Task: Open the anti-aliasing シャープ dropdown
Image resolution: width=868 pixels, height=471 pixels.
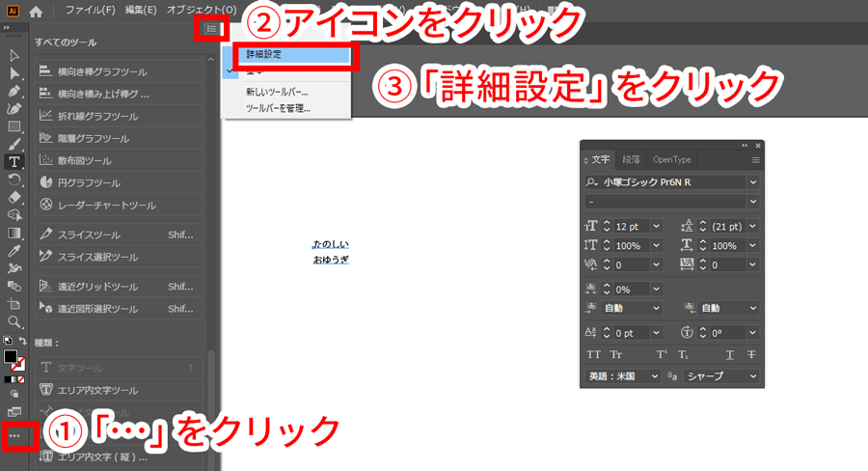Action: [x=720, y=376]
